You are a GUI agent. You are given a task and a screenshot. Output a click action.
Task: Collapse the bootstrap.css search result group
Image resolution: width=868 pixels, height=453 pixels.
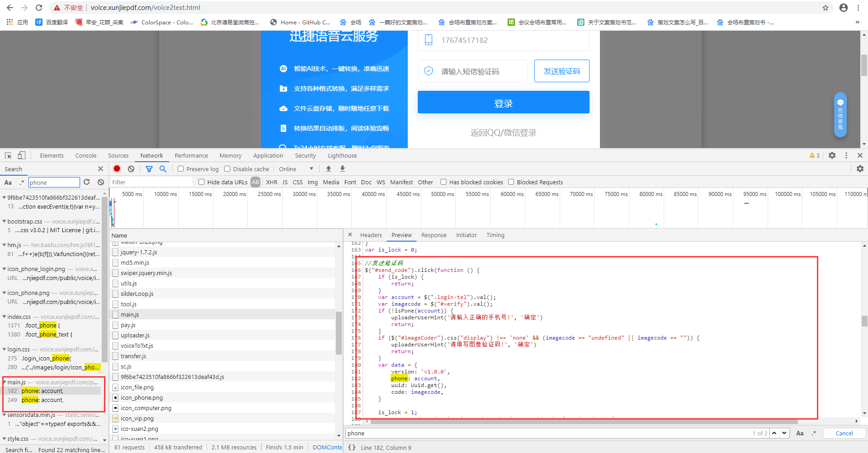(4, 221)
